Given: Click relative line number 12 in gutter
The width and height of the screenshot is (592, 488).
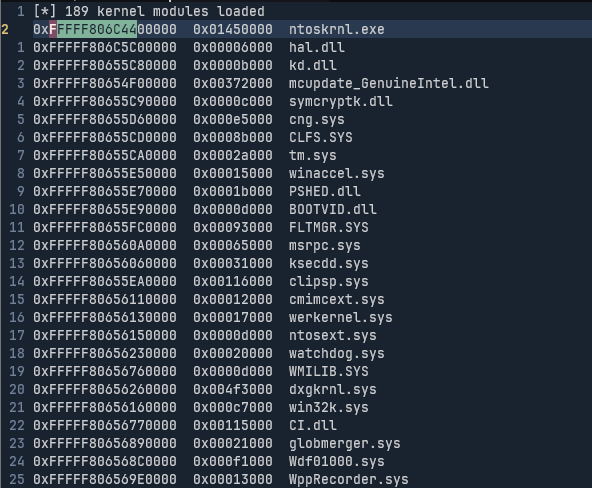Looking at the screenshot, I should tap(17, 245).
